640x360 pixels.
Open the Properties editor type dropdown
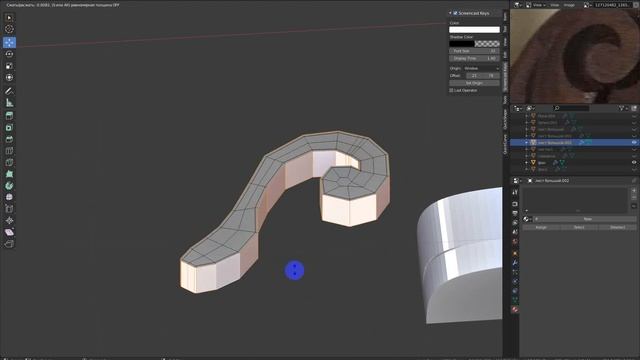517,180
